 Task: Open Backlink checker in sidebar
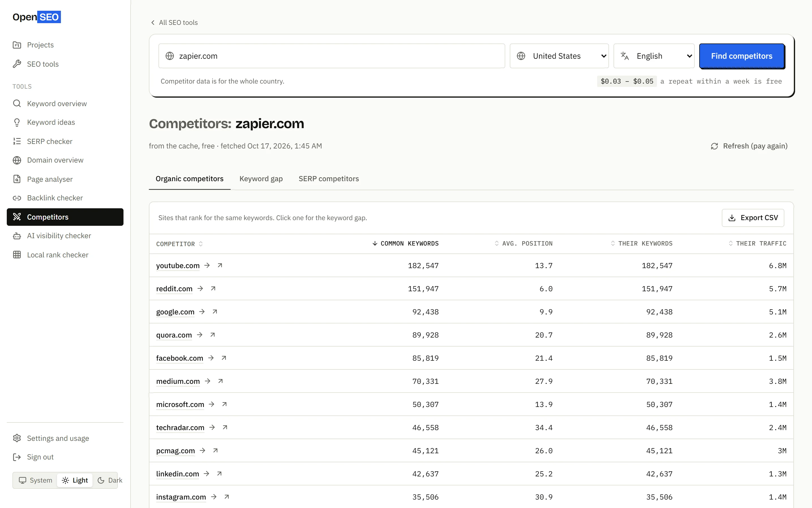[65, 198]
